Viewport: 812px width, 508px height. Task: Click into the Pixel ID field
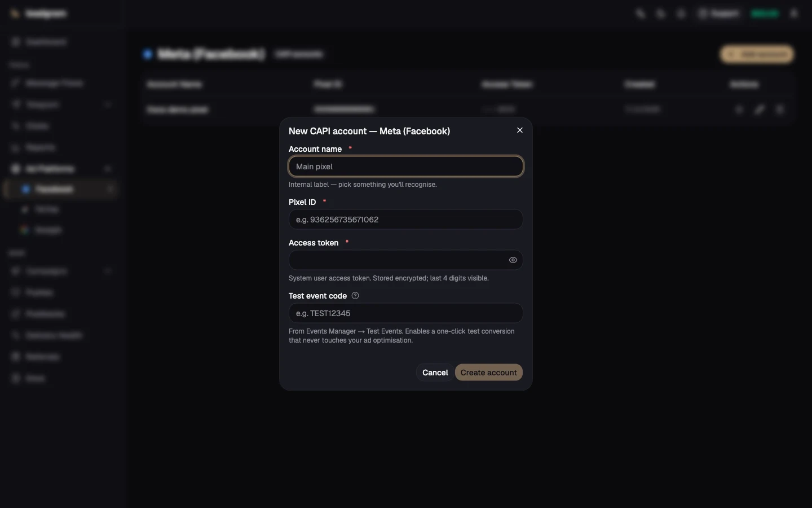(x=406, y=220)
